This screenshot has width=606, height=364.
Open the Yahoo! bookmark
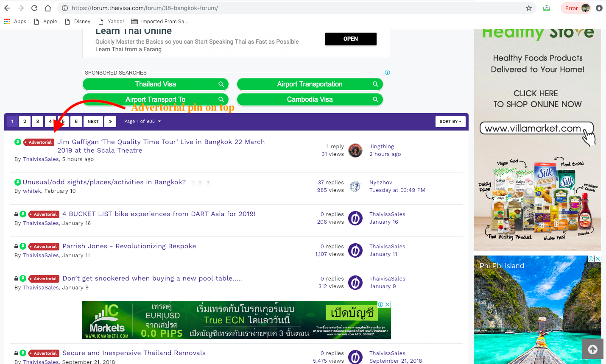[x=111, y=22]
